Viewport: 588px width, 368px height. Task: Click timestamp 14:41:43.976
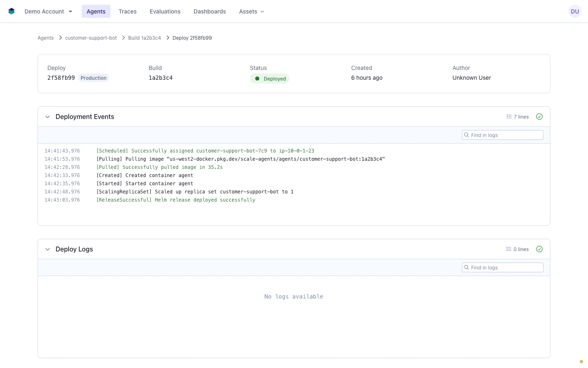point(62,151)
